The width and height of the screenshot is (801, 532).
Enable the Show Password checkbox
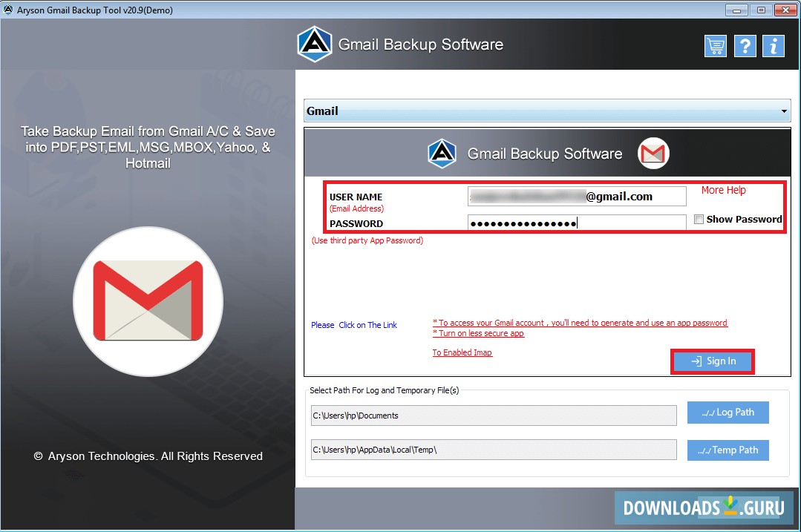tap(699, 219)
